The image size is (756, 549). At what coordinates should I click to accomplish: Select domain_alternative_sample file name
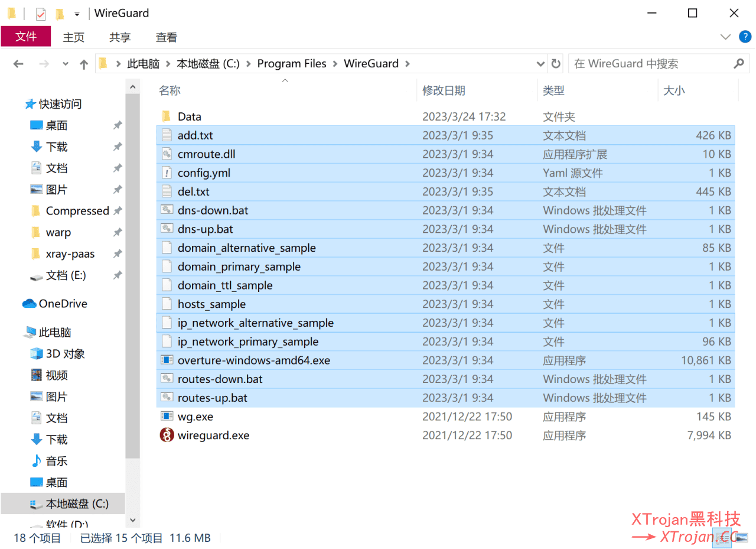[247, 248]
